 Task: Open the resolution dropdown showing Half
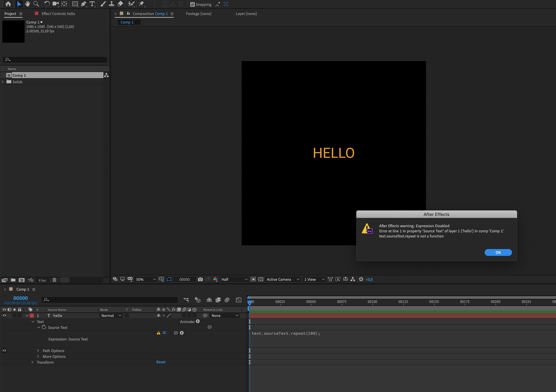[x=234, y=279]
